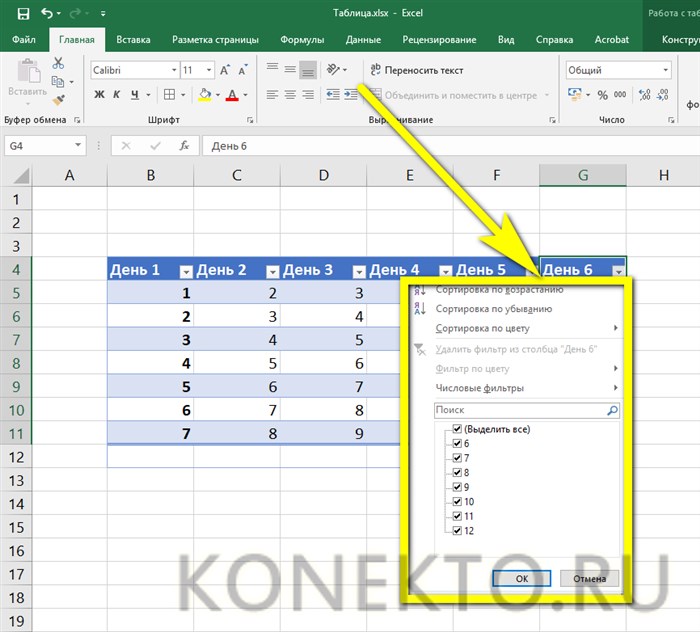Open День 6 filter dropdown
Viewport: 700px width, 632px height.
tap(618, 271)
